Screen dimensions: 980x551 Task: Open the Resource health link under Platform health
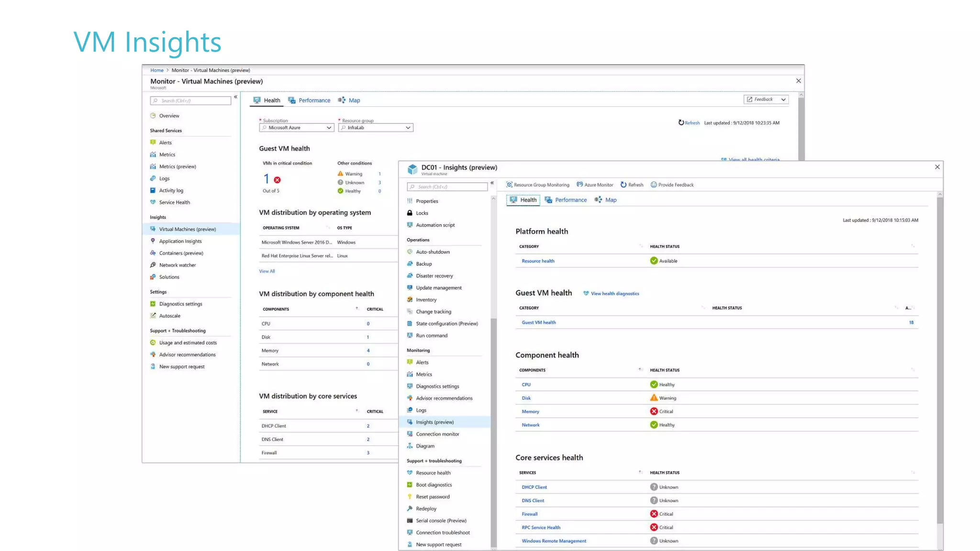pyautogui.click(x=538, y=261)
